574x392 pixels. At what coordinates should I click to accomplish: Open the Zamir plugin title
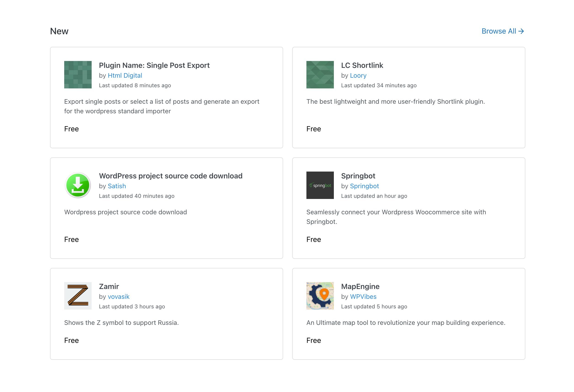tap(109, 286)
